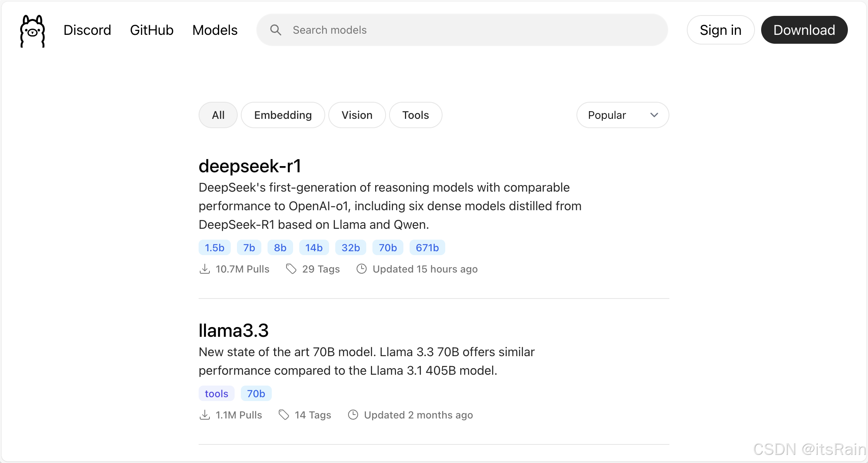Viewport: 868px width, 463px height.
Task: Open the GitHub link
Action: coord(152,30)
